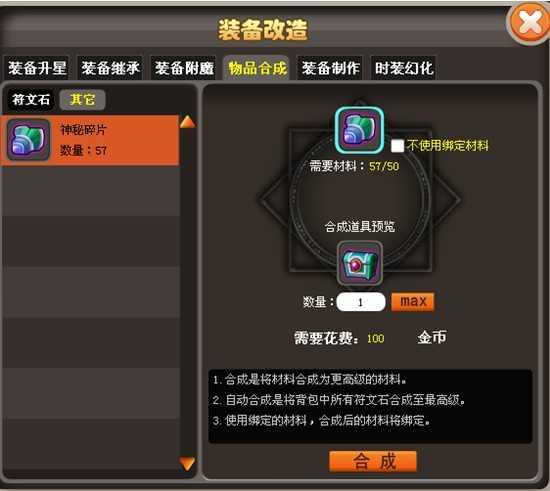This screenshot has width=550, height=491.
Task: Open the 装备制作 tab
Action: 330,68
